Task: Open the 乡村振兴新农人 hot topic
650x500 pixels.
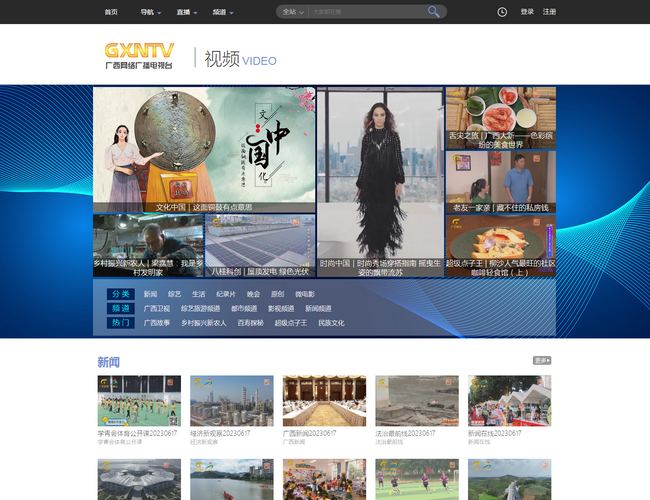Action: click(204, 323)
